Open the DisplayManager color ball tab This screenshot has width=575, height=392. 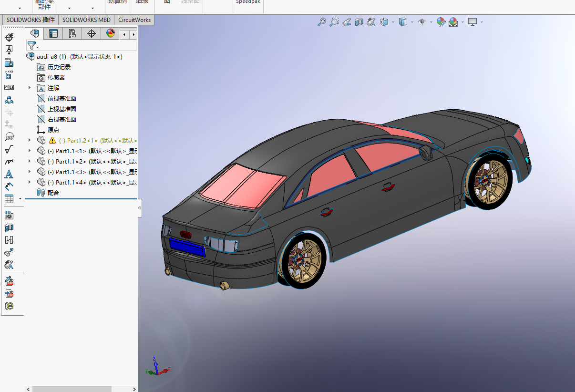[x=111, y=33]
